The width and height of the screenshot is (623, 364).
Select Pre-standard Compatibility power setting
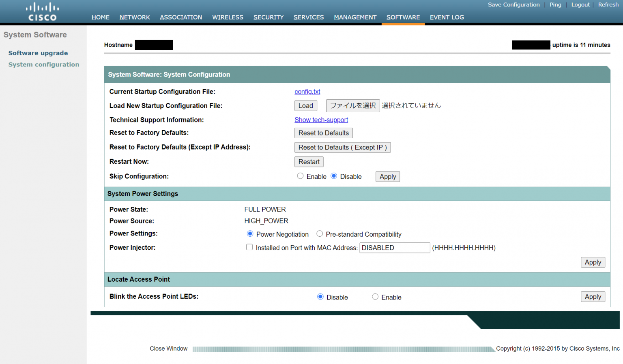(320, 233)
